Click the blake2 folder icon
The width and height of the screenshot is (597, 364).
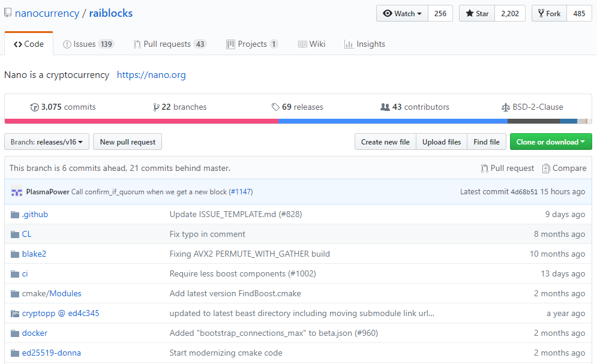15,254
